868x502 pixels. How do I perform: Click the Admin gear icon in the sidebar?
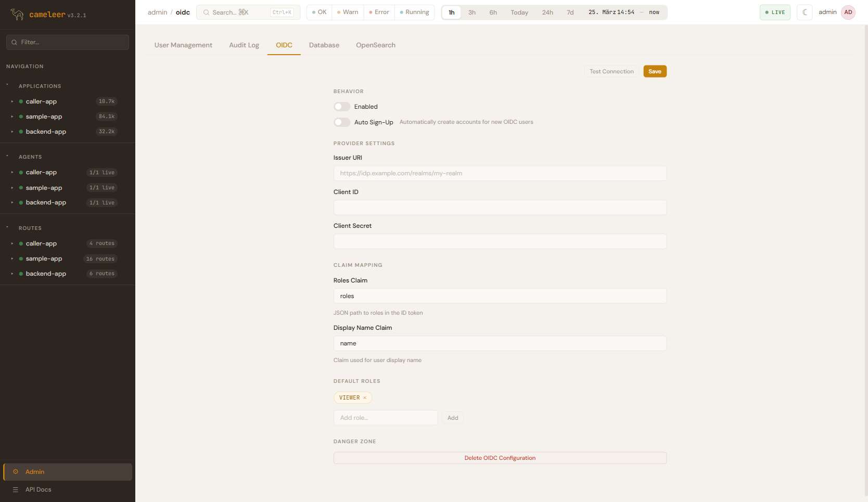point(16,472)
